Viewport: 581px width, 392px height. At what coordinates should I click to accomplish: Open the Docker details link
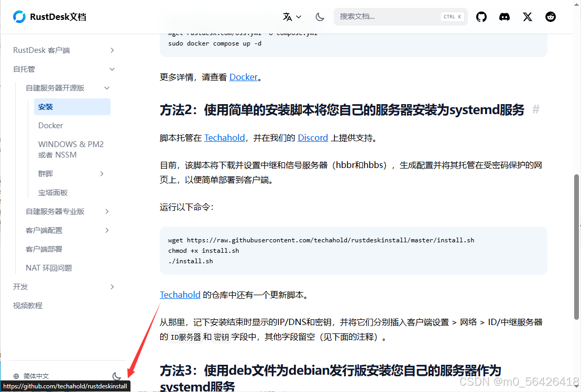244,77
